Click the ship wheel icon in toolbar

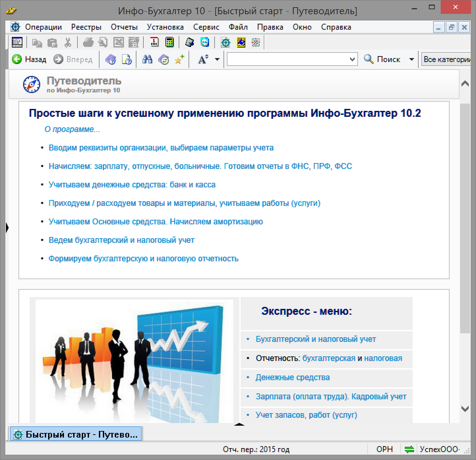tap(225, 42)
